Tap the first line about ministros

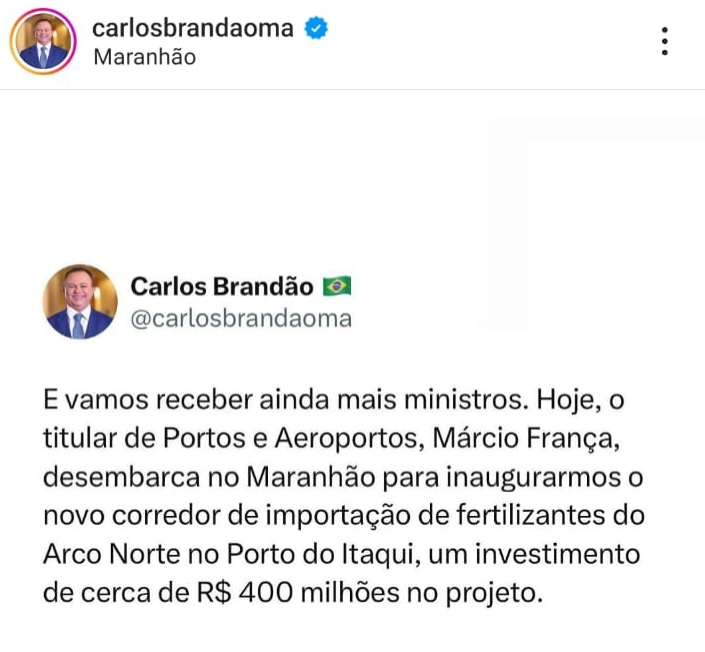[334, 399]
